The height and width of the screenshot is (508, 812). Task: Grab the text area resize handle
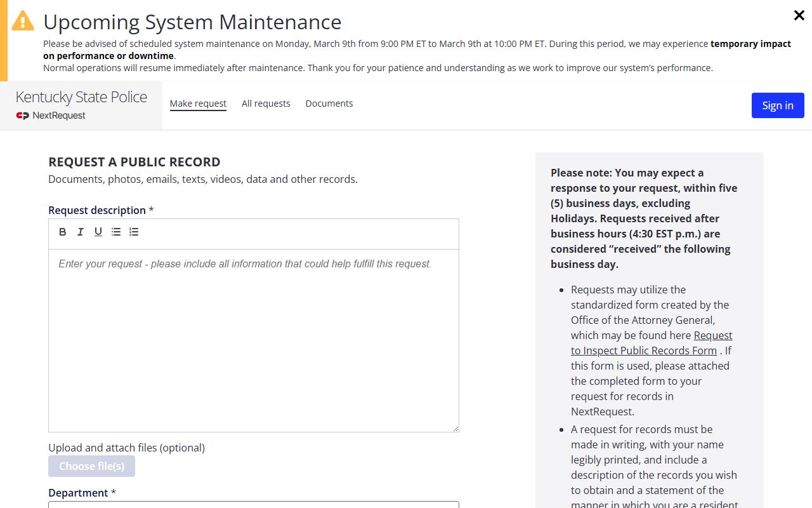coord(455,429)
